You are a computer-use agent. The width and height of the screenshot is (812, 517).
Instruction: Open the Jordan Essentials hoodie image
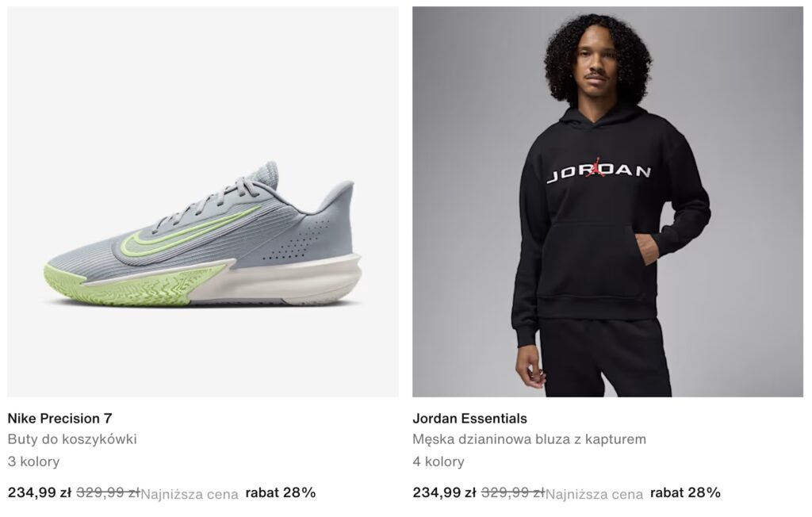607,201
